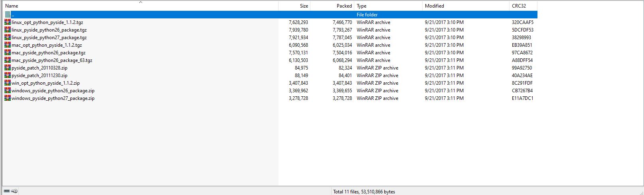Viewport: 644px width, 195px height.
Task: Click the size value 84,975
Action: [x=301, y=68]
